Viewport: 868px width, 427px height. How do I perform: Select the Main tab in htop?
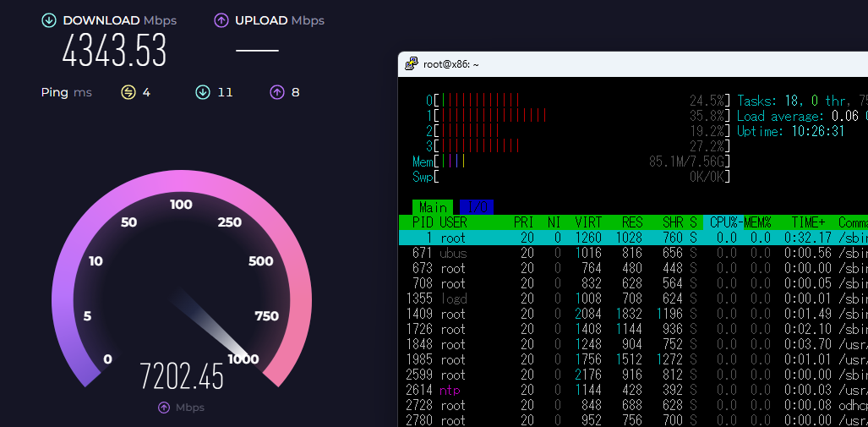click(433, 207)
